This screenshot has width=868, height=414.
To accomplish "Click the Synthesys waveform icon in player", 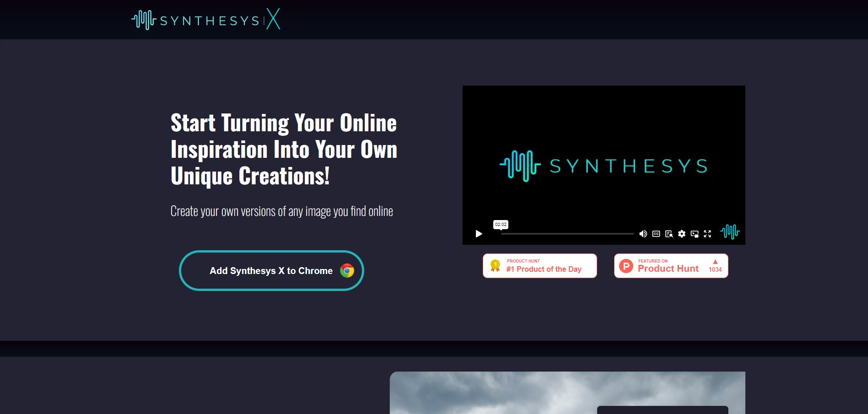I will click(x=730, y=232).
